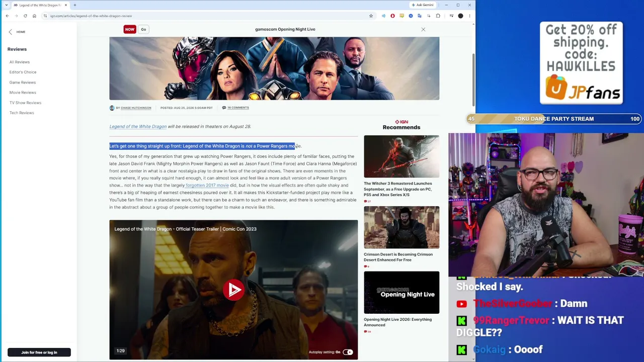Click the Legend of the White Dragon link
This screenshot has height=362, width=644.
(138, 127)
